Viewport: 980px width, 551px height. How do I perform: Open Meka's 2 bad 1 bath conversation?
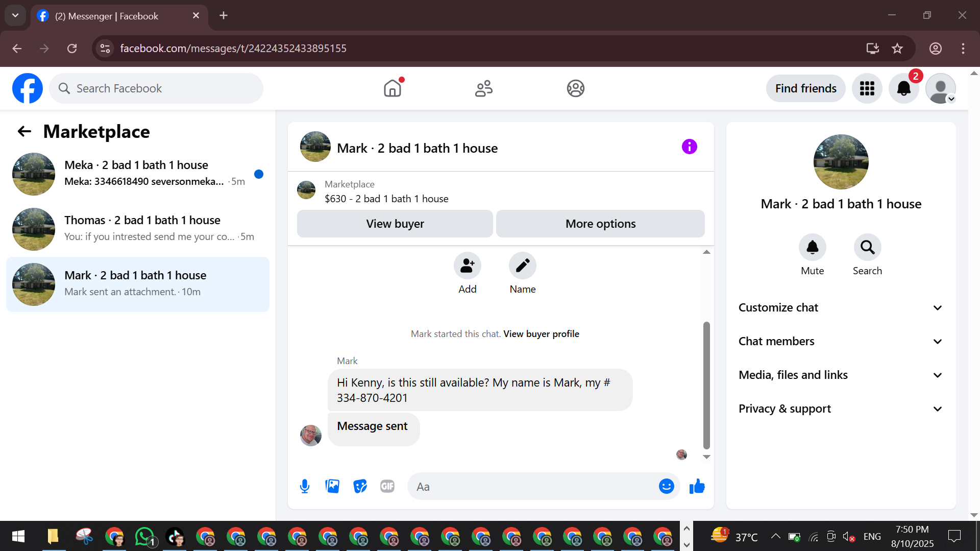point(138,174)
